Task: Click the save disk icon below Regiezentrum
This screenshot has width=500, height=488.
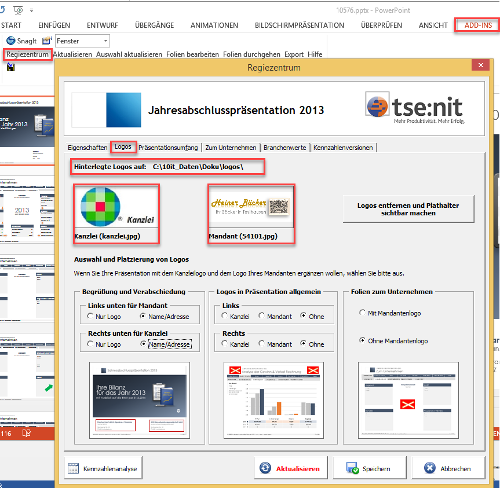Action: click(11, 67)
